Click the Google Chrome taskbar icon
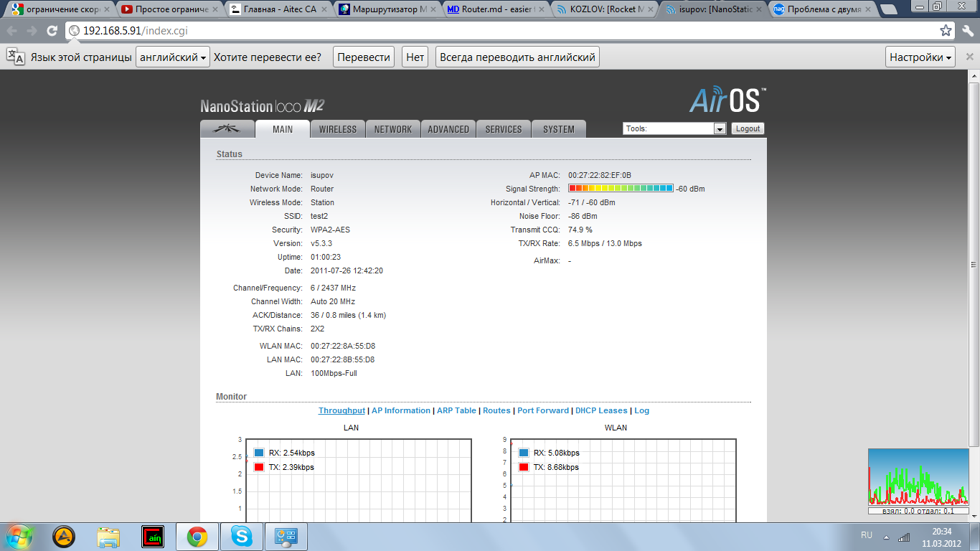Screen dimensions: 980x551 [x=197, y=537]
